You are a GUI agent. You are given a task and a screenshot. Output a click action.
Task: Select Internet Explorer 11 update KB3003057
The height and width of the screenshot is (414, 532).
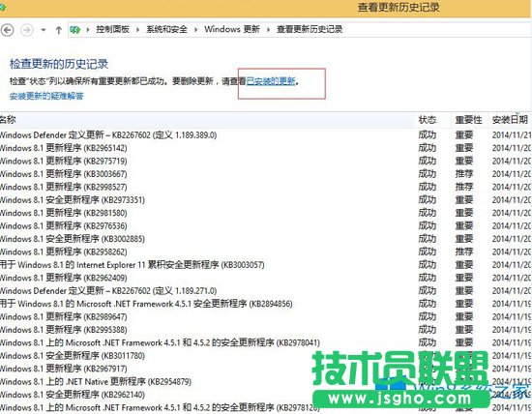266,265
